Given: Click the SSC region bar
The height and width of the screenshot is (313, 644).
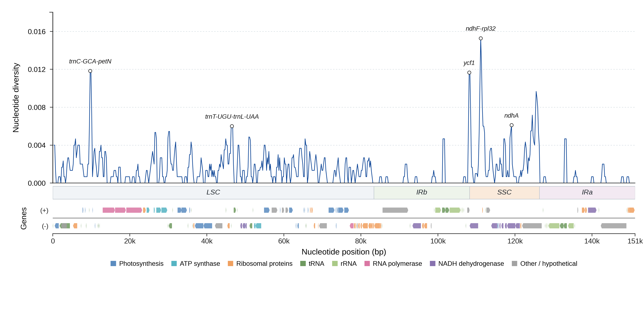Looking at the screenshot, I should [505, 193].
